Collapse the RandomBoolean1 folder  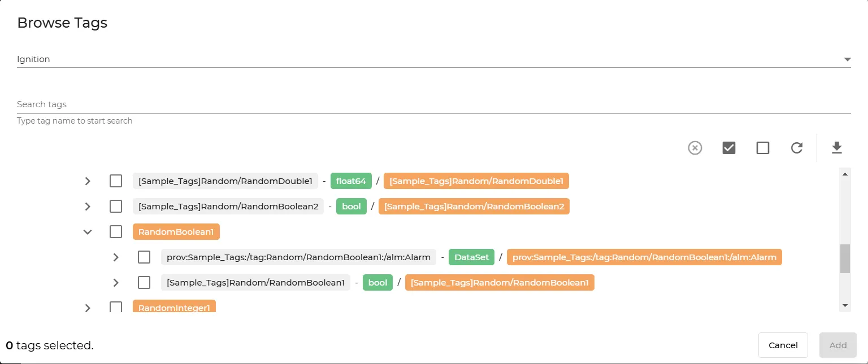[88, 232]
